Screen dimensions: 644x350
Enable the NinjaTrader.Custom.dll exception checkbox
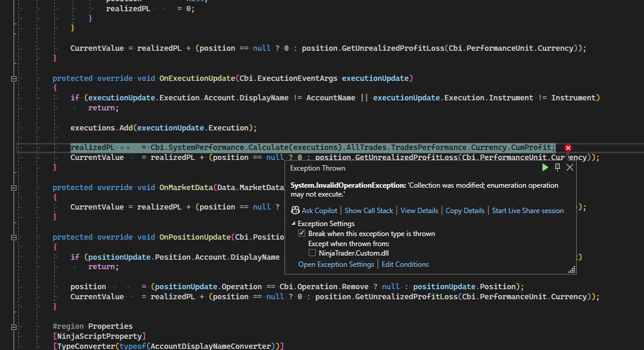click(312, 253)
